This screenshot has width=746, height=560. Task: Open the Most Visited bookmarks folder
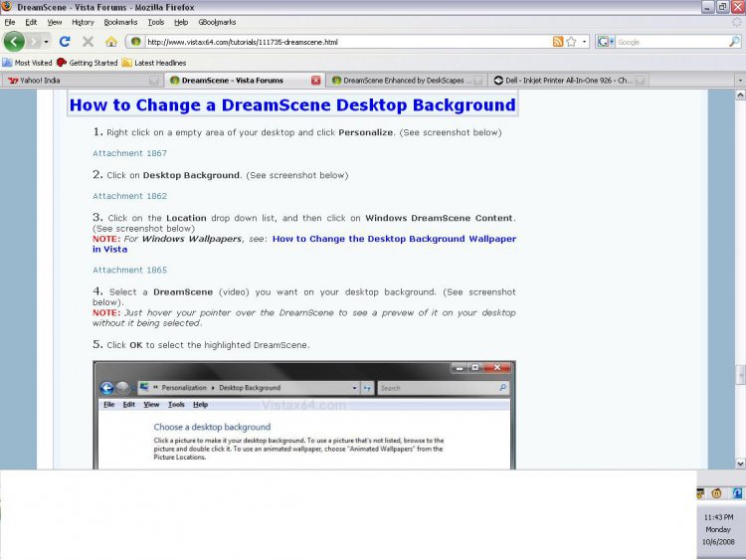coord(27,63)
